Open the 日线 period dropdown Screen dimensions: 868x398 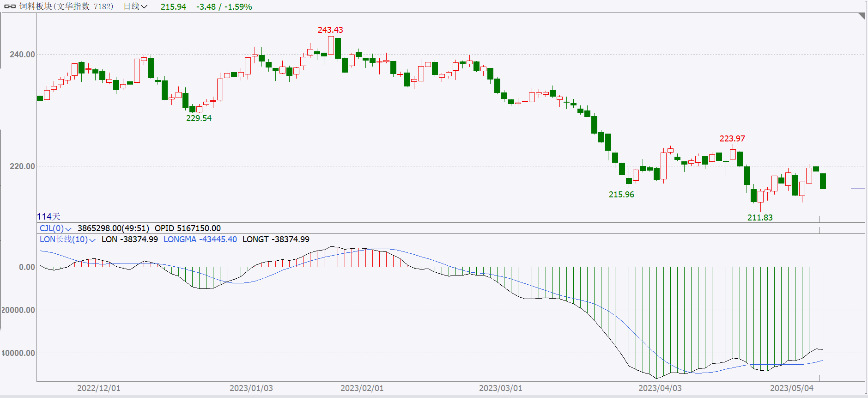[x=135, y=6]
